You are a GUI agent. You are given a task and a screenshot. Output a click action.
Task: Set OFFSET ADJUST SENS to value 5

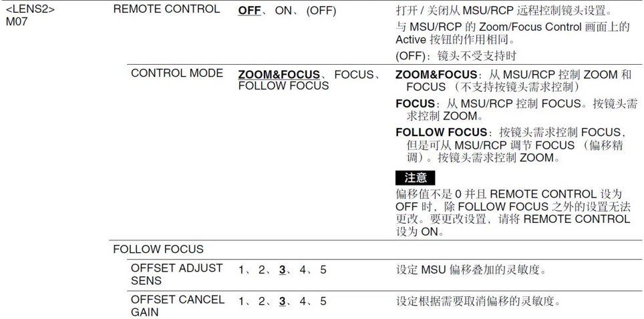[323, 270]
